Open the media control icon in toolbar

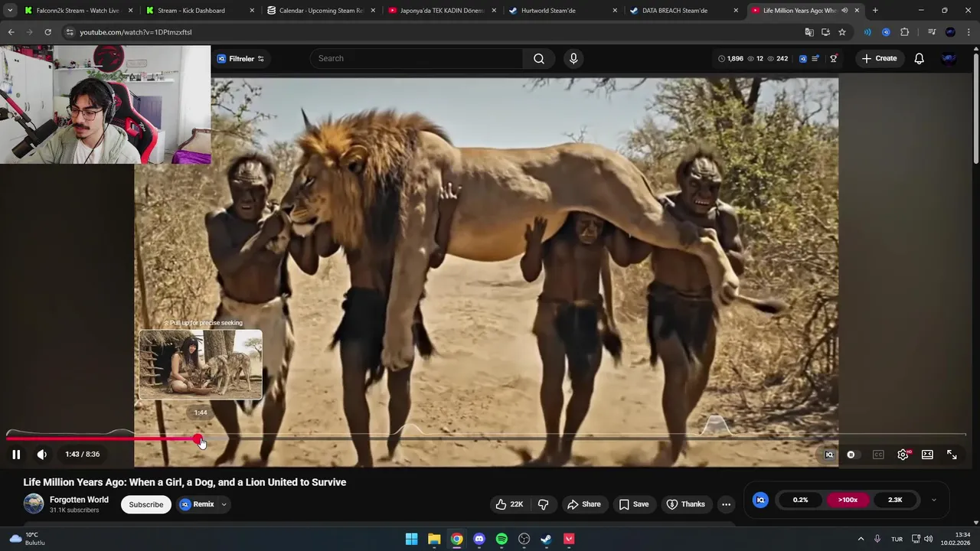932,32
